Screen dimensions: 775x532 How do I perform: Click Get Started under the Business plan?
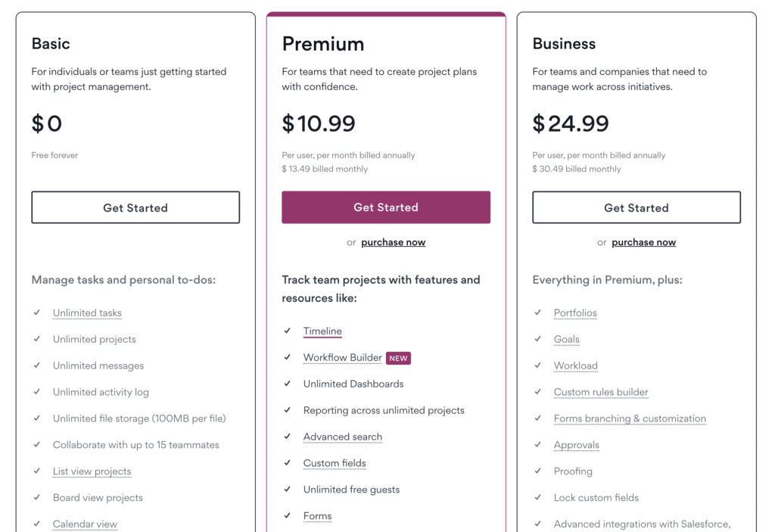(x=636, y=207)
